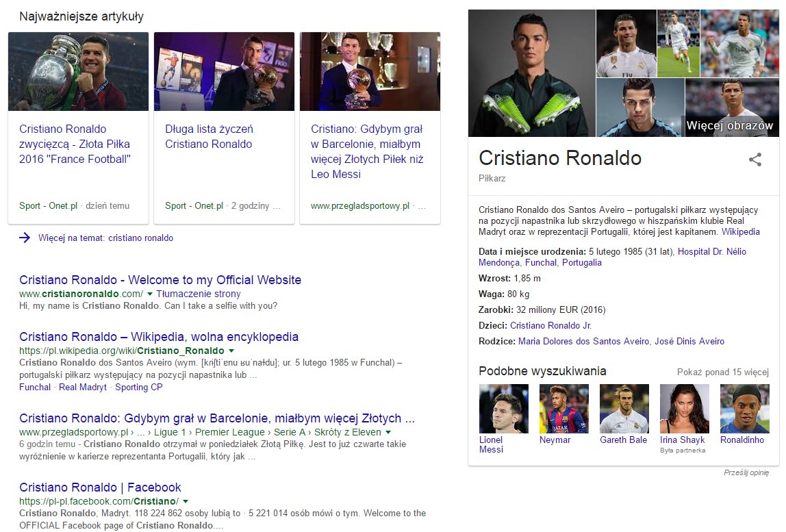Screen dimensions: 786x532
Task: Click 'Maria Dolores dos Santos Aveiro' link
Action: pos(583,341)
